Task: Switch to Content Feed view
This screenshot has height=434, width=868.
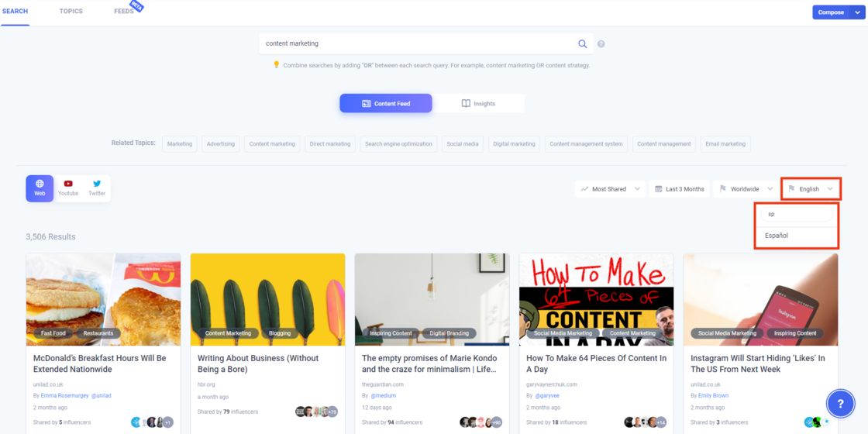Action: point(385,103)
